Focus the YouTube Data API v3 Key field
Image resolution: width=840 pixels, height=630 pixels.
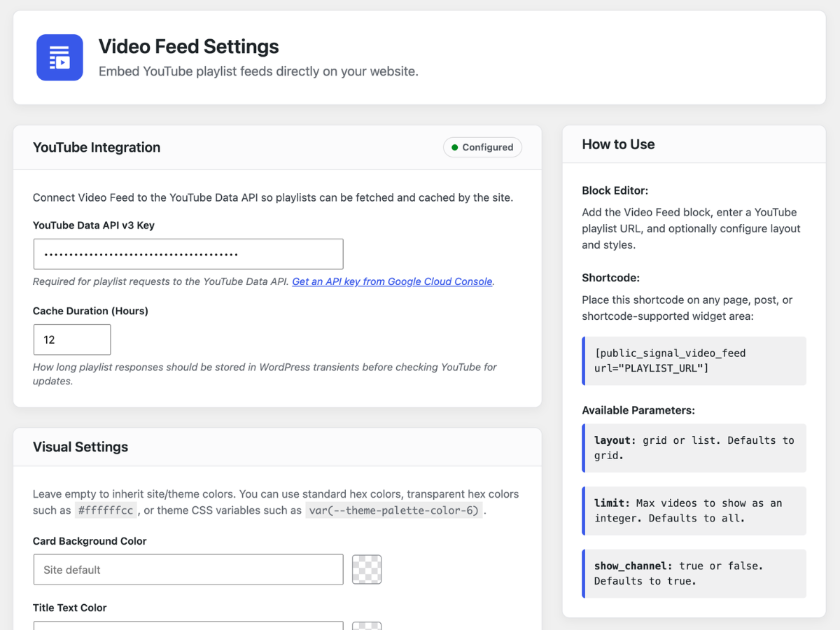pos(188,254)
